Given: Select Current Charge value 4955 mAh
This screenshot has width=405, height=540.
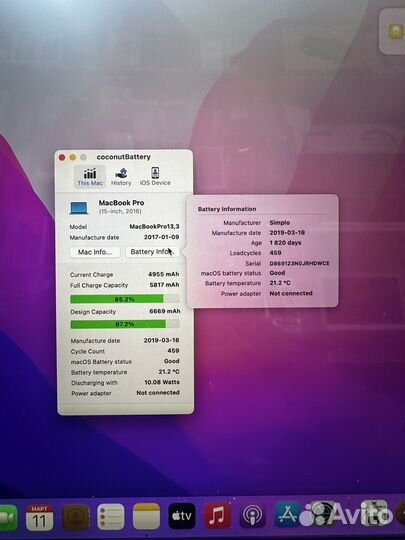Looking at the screenshot, I should click(164, 274).
